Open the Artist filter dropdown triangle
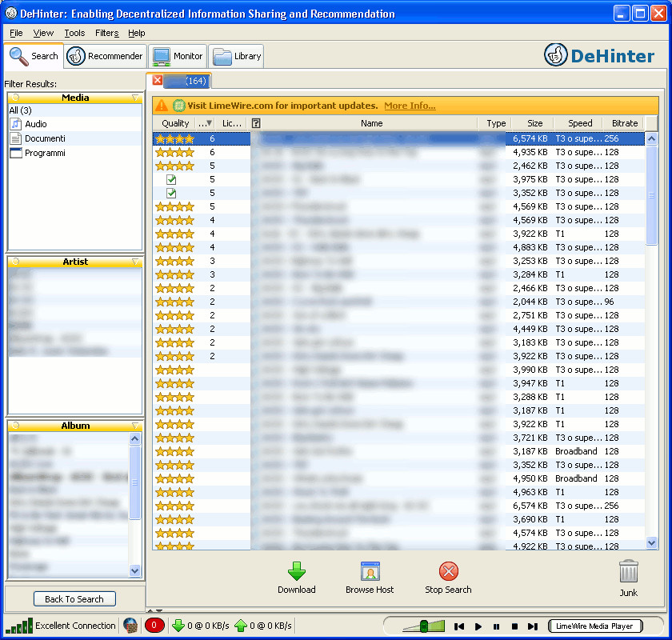 [135, 262]
